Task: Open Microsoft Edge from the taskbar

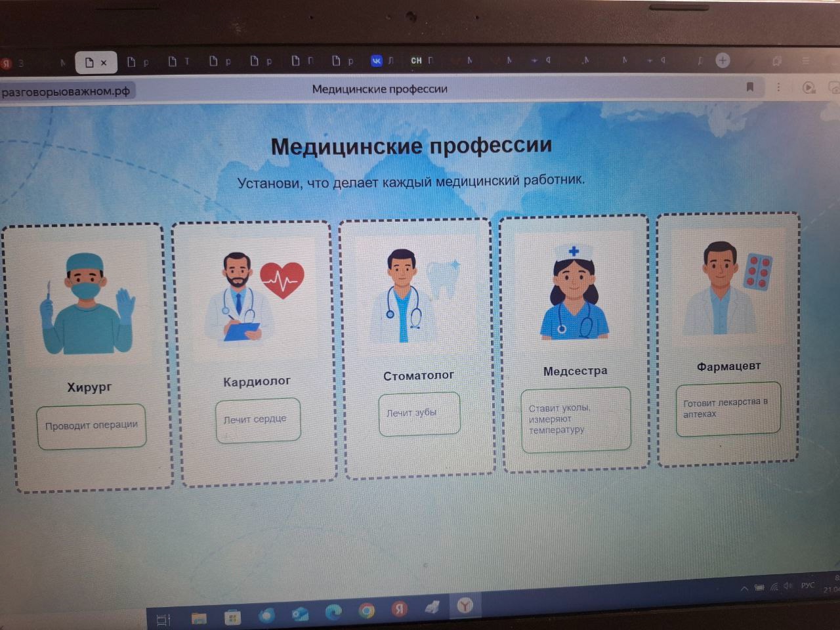Action: click(x=333, y=612)
